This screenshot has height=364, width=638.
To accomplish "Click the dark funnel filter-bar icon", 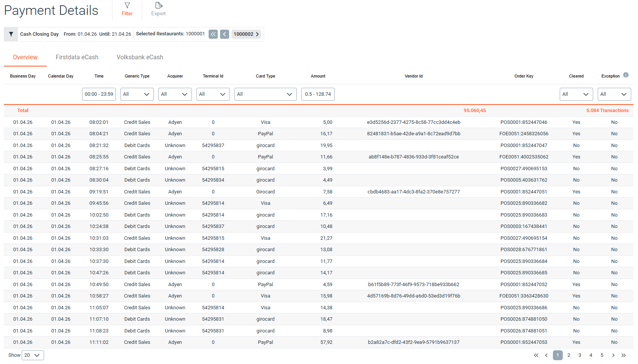I will (11, 34).
